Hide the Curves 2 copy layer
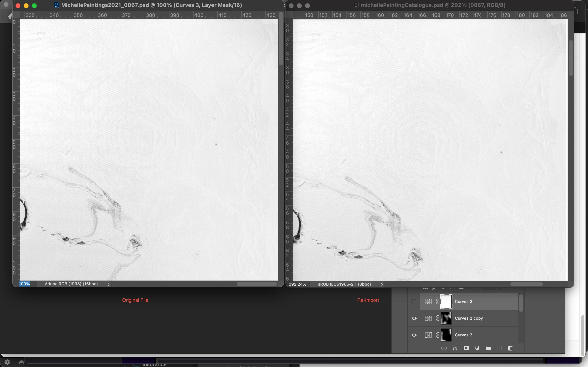 pyautogui.click(x=414, y=318)
